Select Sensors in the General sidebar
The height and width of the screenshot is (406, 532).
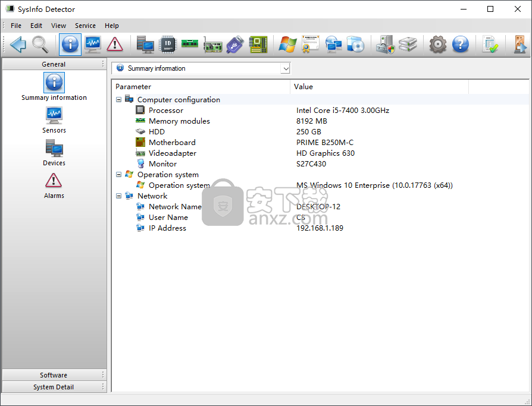[54, 120]
